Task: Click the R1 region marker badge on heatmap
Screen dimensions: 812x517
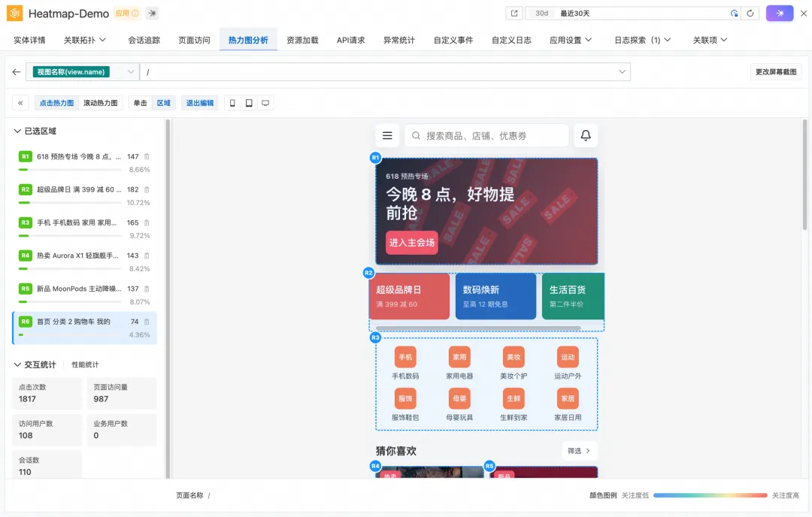Action: [375, 158]
